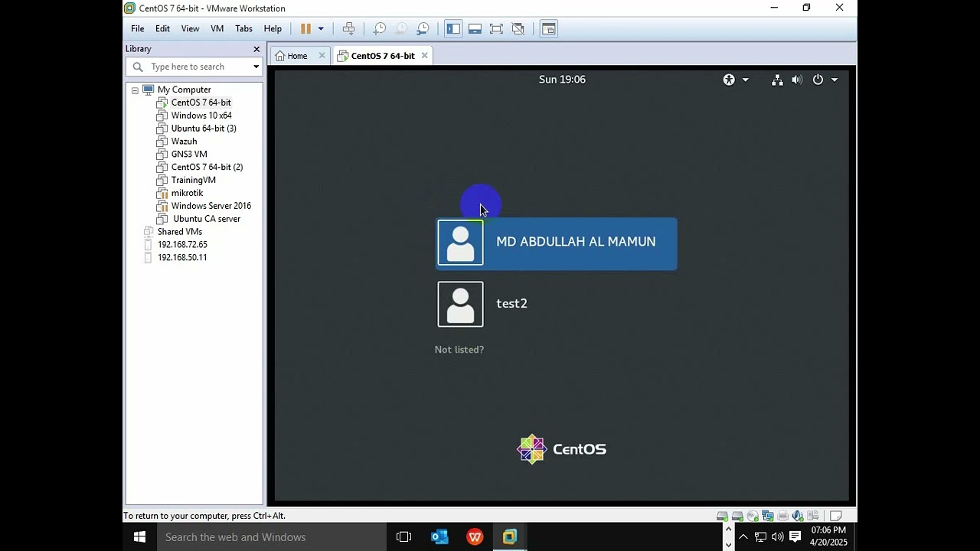Open the Help menu

tap(273, 28)
